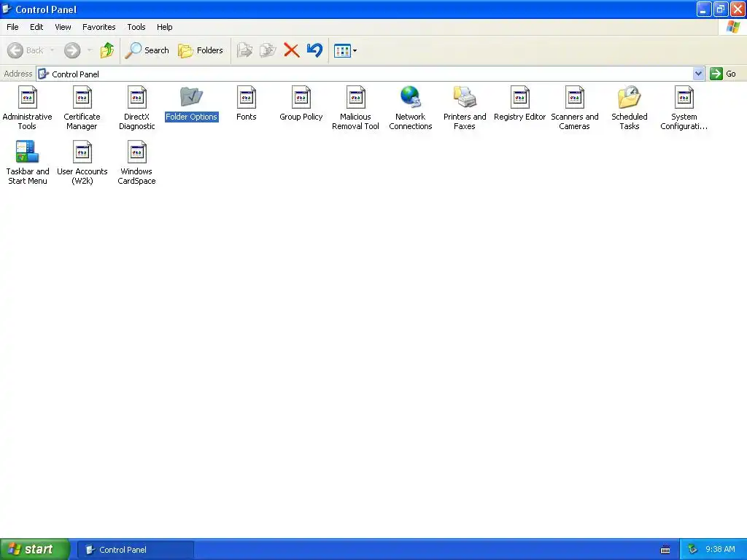Open Scheduled Tasks folder icon
747x560 pixels.
(x=630, y=97)
